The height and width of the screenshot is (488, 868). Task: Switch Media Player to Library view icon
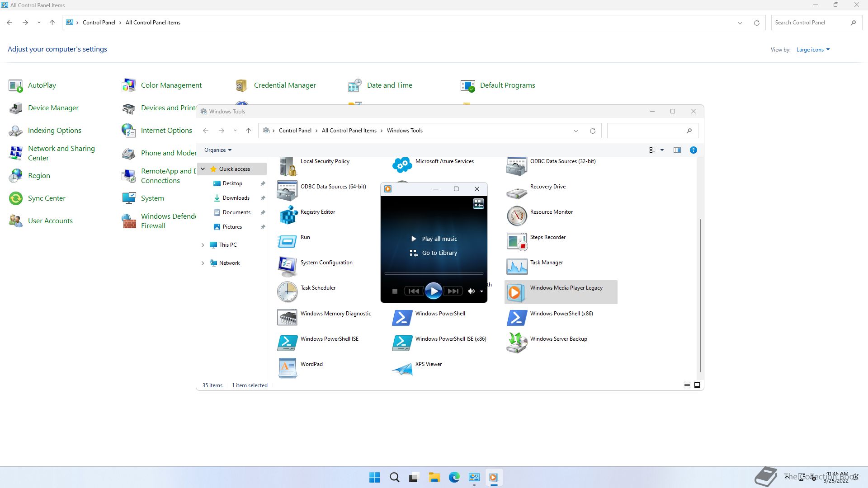(478, 204)
